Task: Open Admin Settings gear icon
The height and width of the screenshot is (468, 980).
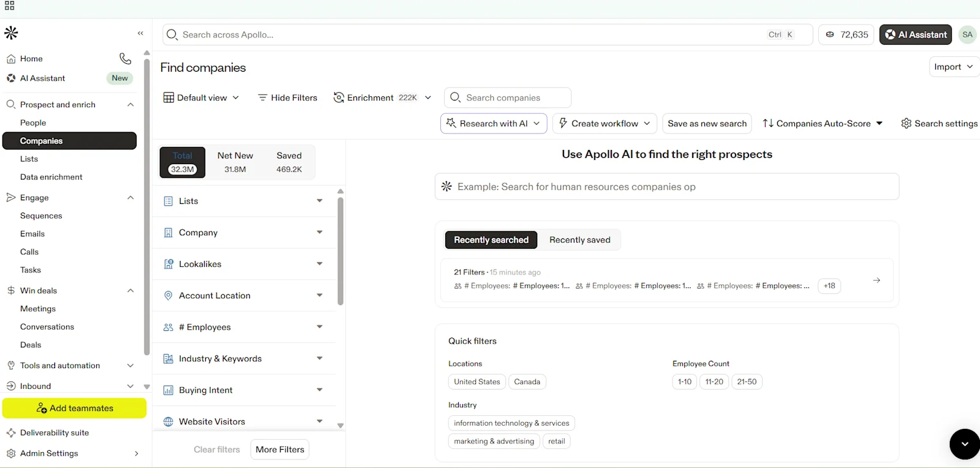Action: 11,454
